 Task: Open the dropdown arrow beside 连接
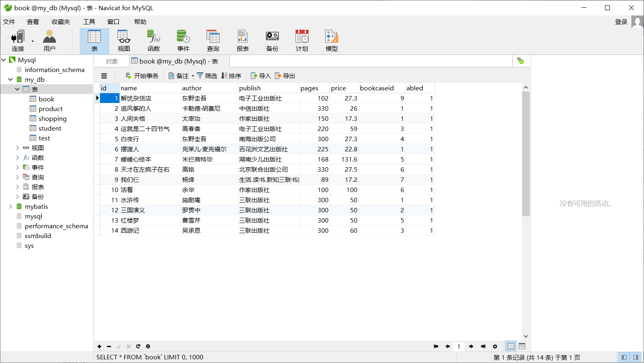click(x=33, y=41)
